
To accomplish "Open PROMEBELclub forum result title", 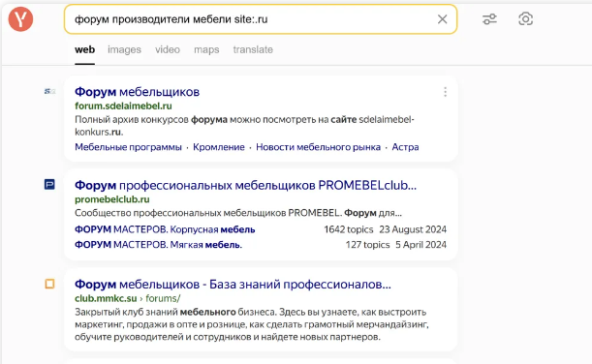I will coord(245,185).
